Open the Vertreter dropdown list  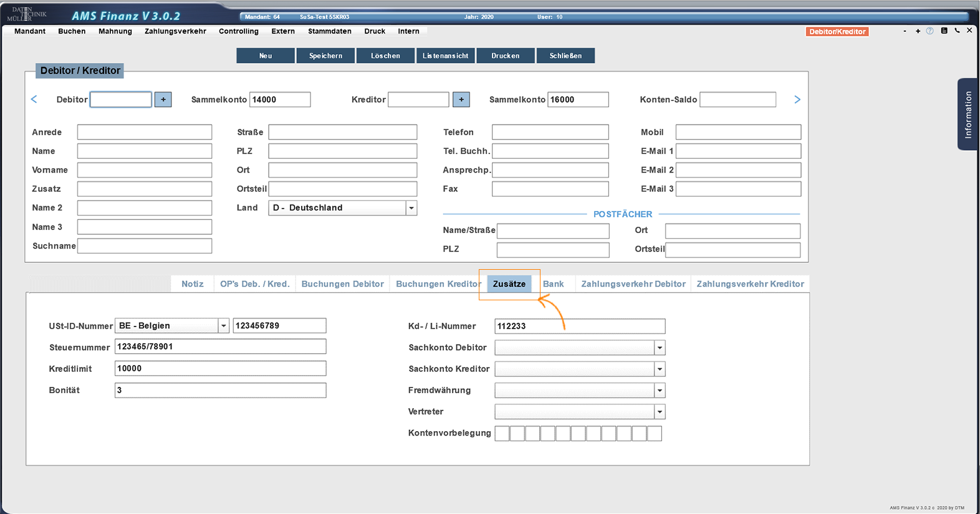[659, 412]
